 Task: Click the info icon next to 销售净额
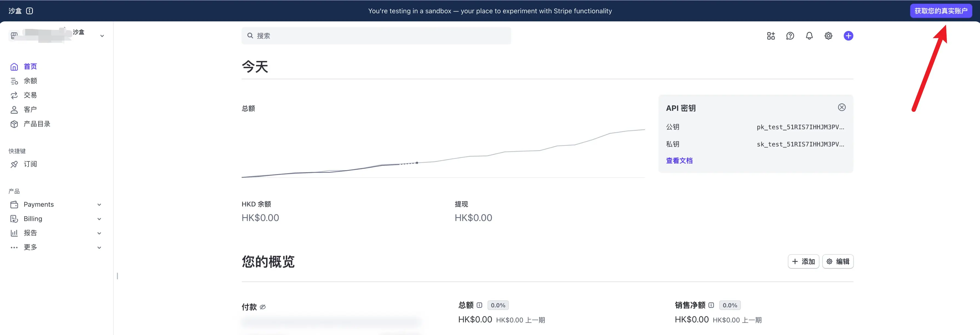pos(711,305)
